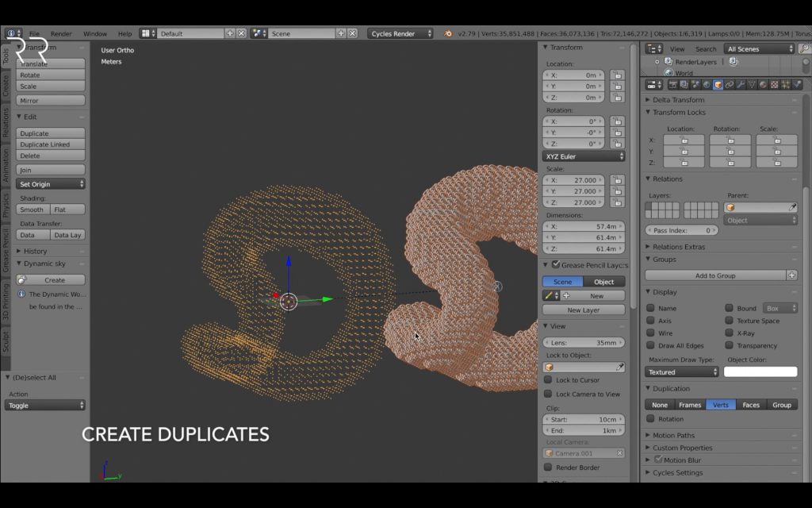Screen dimensions: 812x508
Task: Open the properties editor type selector
Action: (654, 84)
